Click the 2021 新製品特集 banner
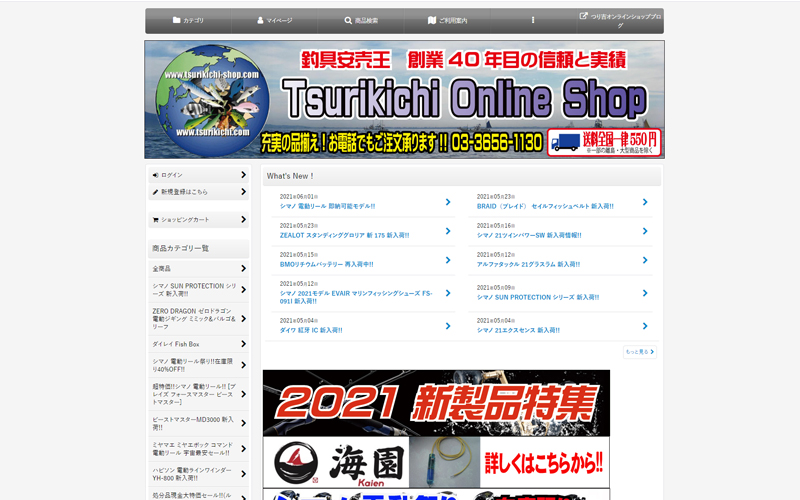 pos(436,402)
